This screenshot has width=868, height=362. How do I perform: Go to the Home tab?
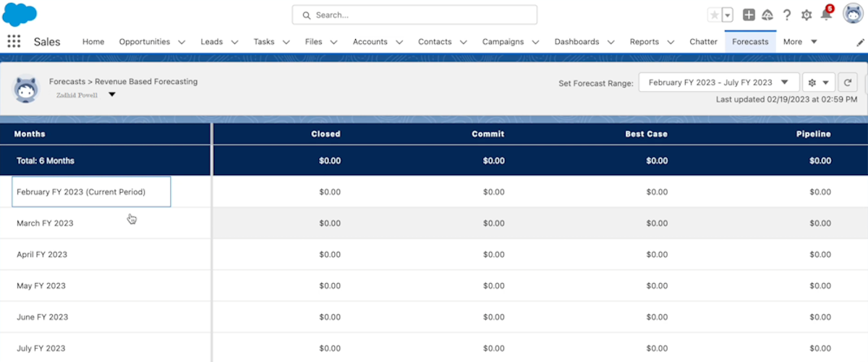93,41
